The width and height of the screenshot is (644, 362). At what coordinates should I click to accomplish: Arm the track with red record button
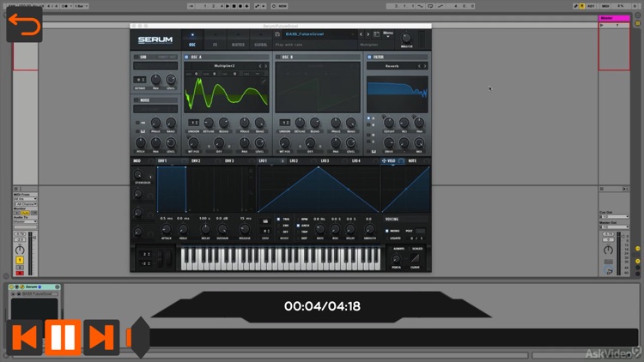click(x=19, y=273)
